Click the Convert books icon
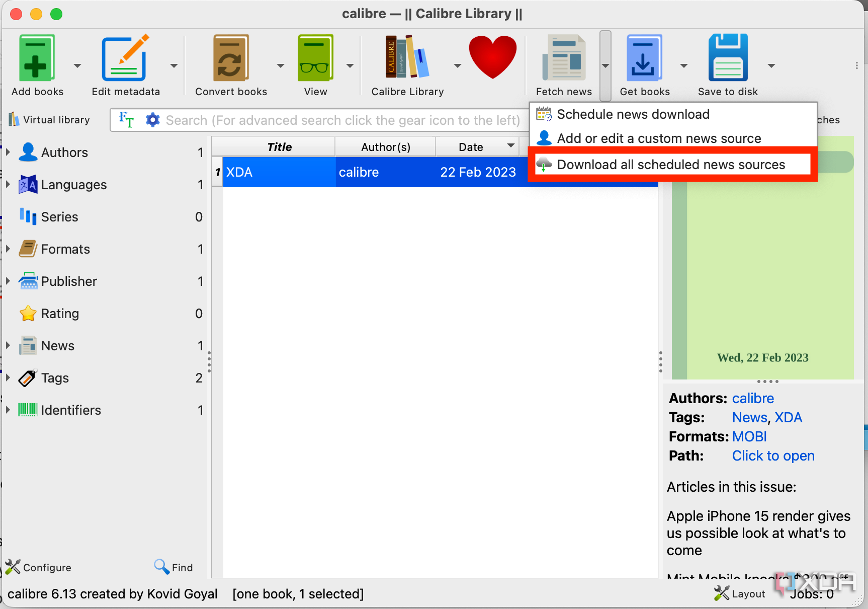 pos(231,57)
